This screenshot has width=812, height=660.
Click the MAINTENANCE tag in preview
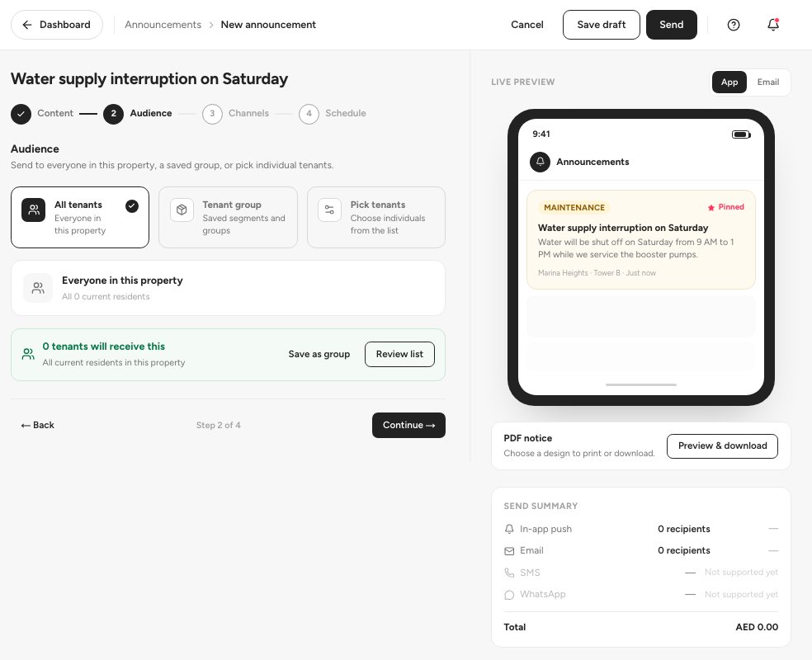pos(574,208)
